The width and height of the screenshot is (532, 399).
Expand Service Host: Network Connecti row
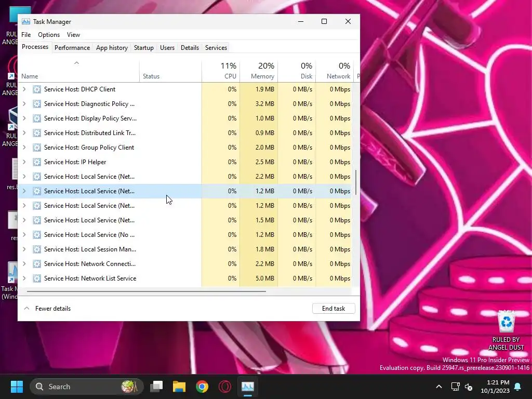click(24, 264)
